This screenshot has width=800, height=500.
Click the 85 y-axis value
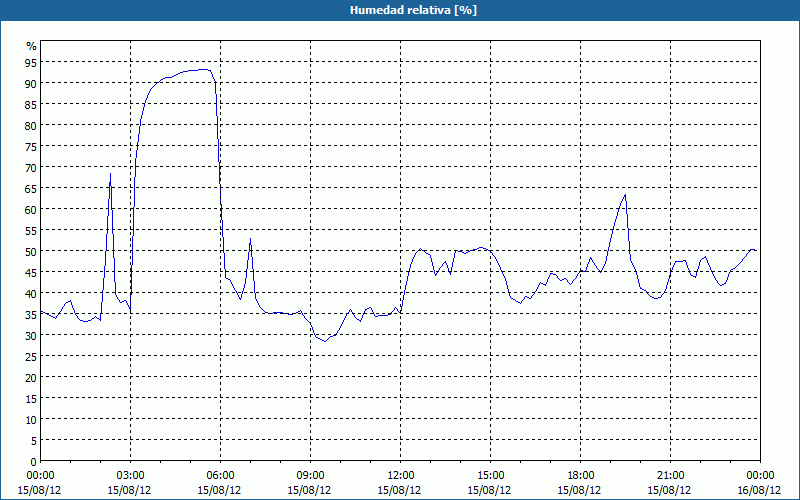pyautogui.click(x=31, y=104)
